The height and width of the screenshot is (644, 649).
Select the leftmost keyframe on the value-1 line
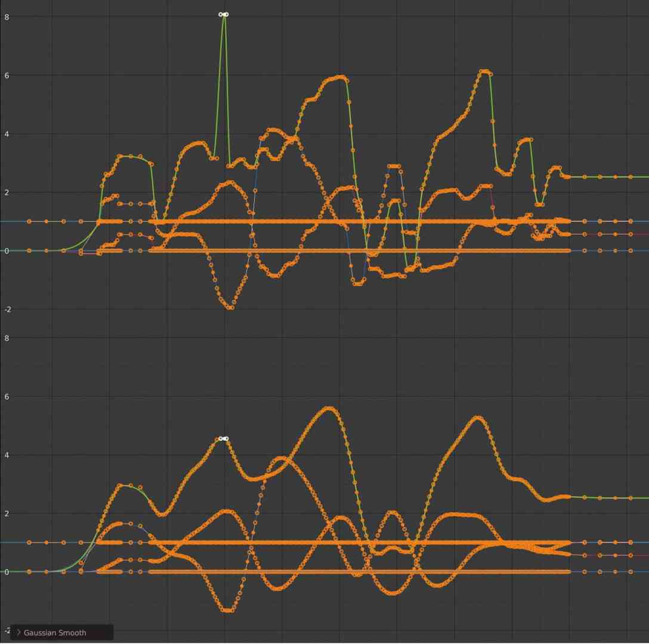coord(27,221)
